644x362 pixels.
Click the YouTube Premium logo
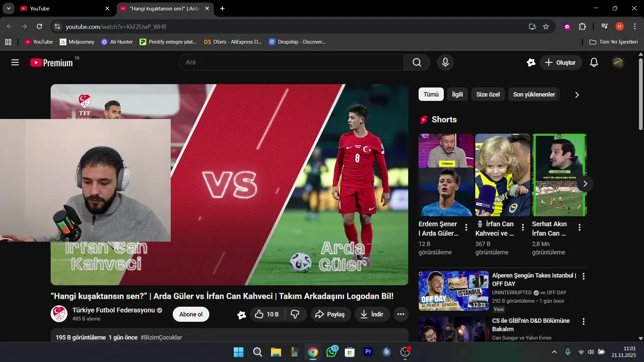pos(52,62)
